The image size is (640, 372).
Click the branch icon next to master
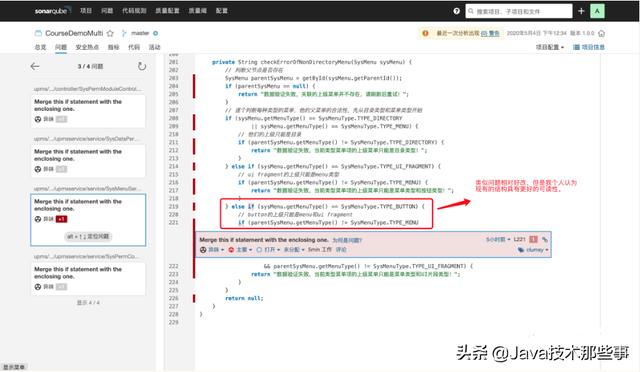[124, 33]
